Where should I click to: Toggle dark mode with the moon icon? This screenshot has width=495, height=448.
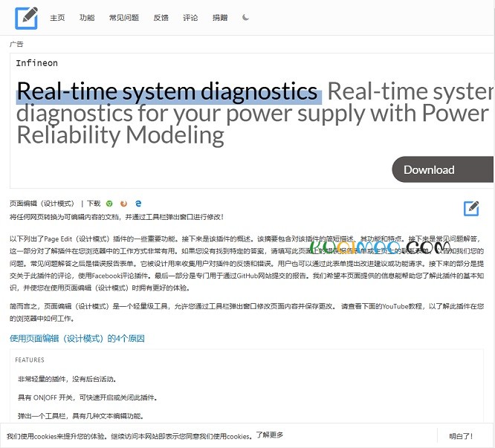[246, 17]
